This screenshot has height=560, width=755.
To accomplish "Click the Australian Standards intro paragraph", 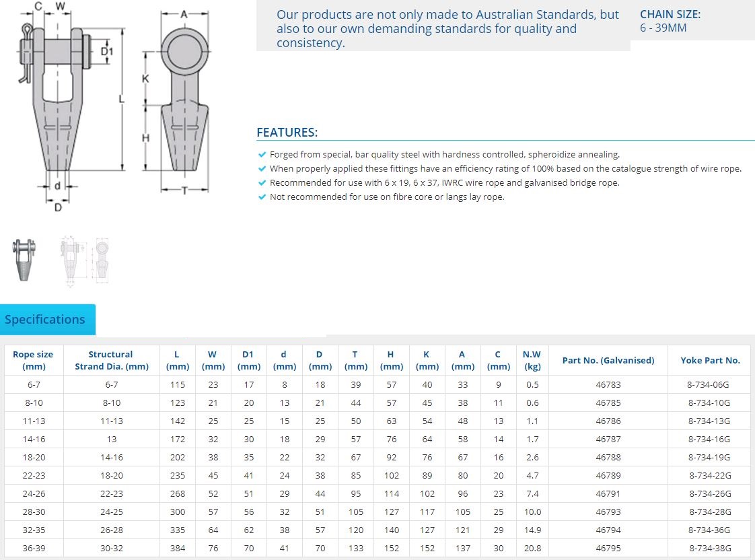I will click(447, 28).
